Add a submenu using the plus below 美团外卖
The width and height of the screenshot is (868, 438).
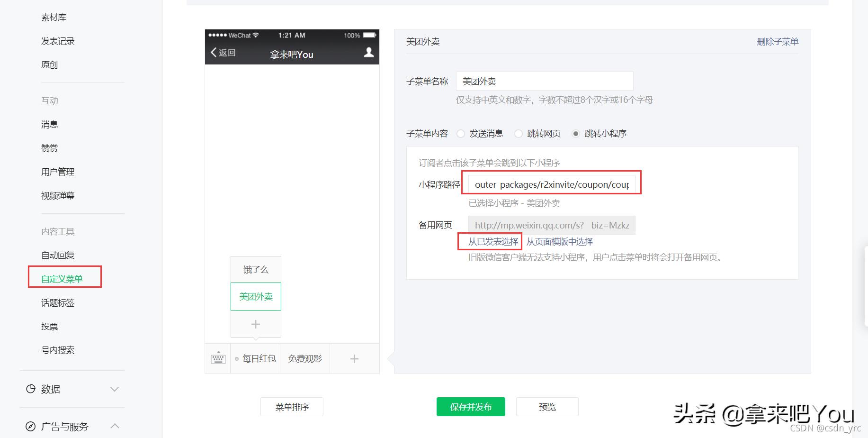pyautogui.click(x=256, y=324)
